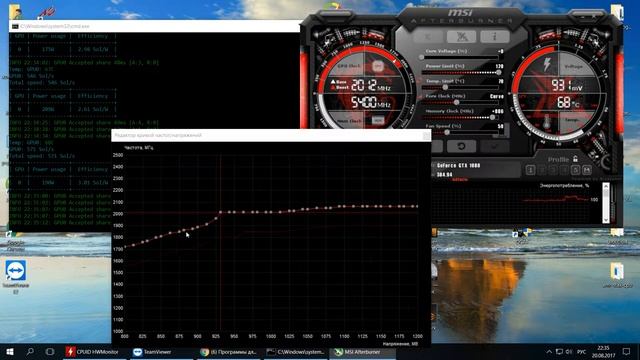Open the Windows Start menu
This screenshot has height=360, width=640.
(x=10, y=352)
